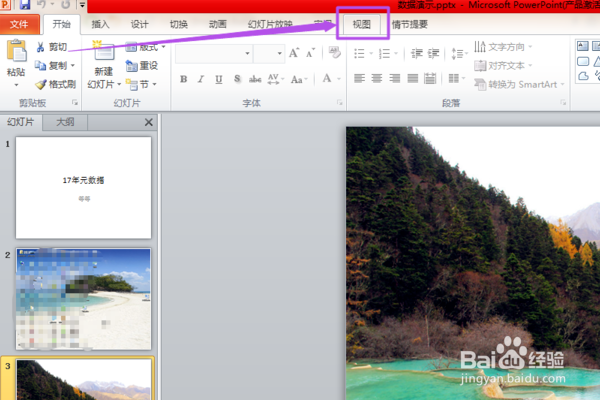Select the Slides (幻灯片) pane tab

coord(21,122)
